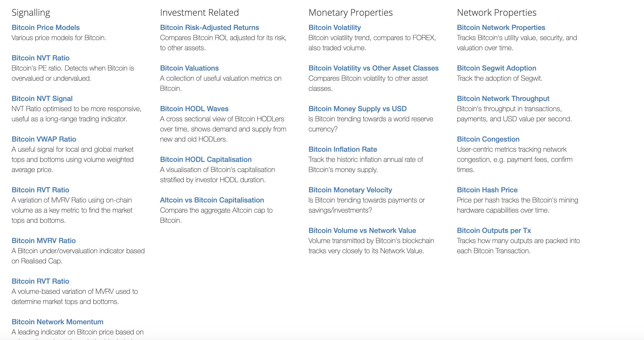644x340 pixels.
Task: View the Bitcoin HODL Waves link
Action: point(194,109)
